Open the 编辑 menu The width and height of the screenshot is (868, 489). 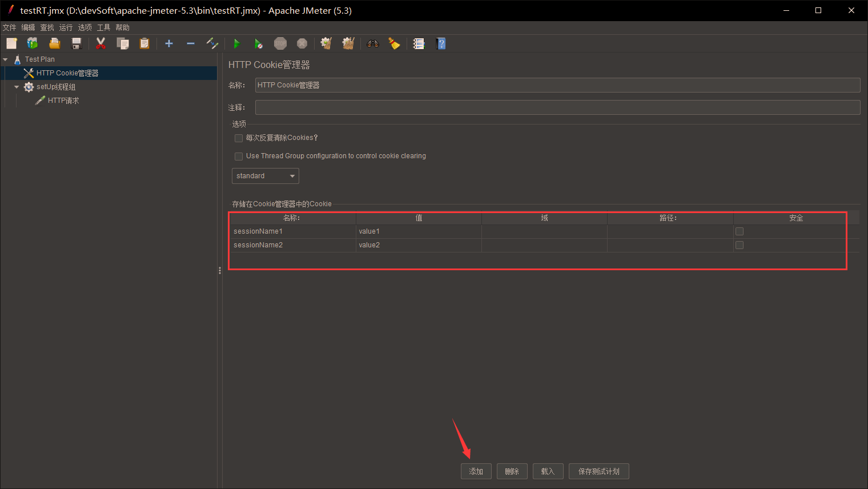click(x=29, y=27)
